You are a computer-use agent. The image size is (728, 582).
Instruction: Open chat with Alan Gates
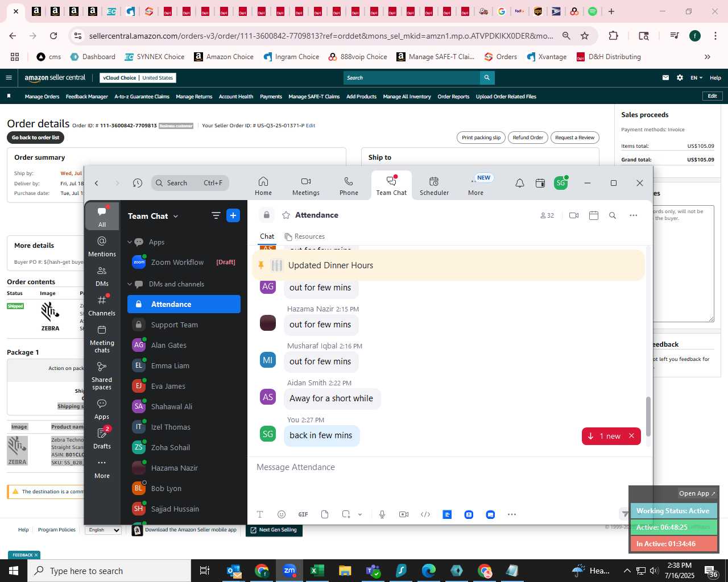point(184,345)
